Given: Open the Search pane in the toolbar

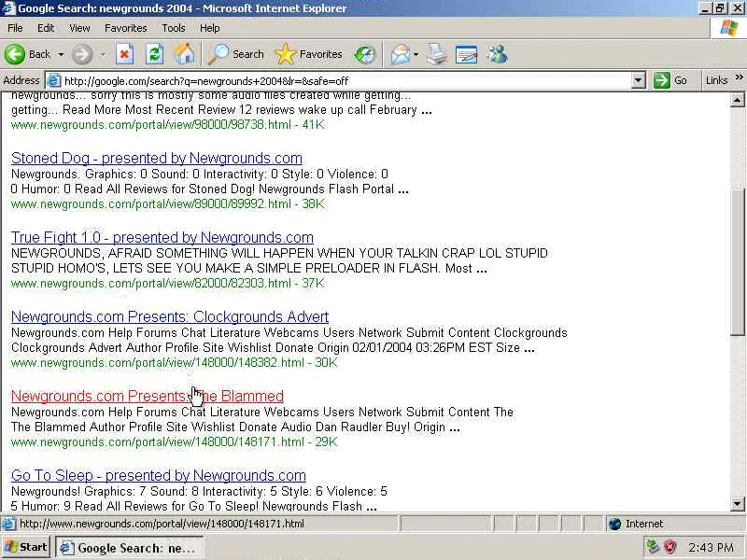Looking at the screenshot, I should tap(236, 54).
